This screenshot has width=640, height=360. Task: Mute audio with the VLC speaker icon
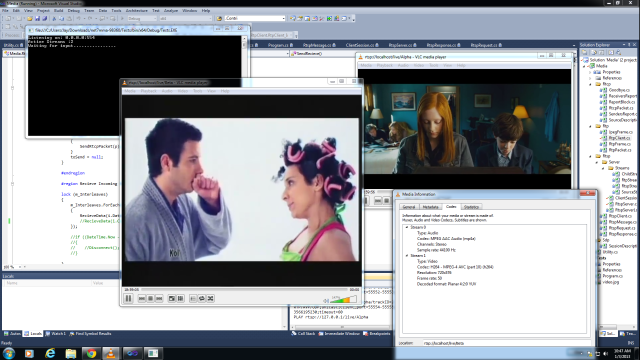pos(326,301)
